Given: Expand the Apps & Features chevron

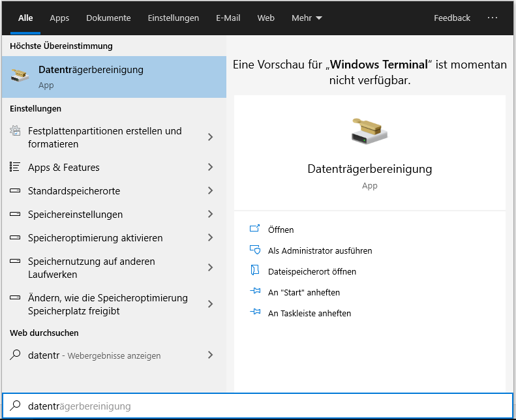Looking at the screenshot, I should click(x=211, y=167).
